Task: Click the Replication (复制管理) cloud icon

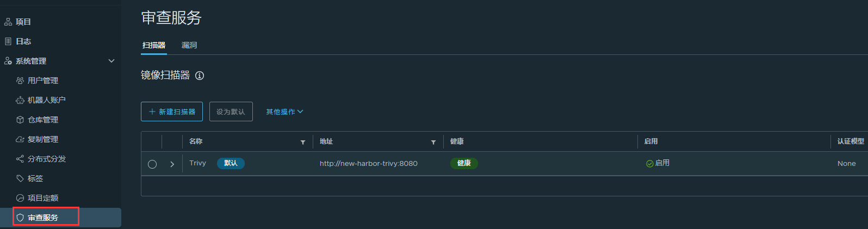Action: tap(20, 139)
